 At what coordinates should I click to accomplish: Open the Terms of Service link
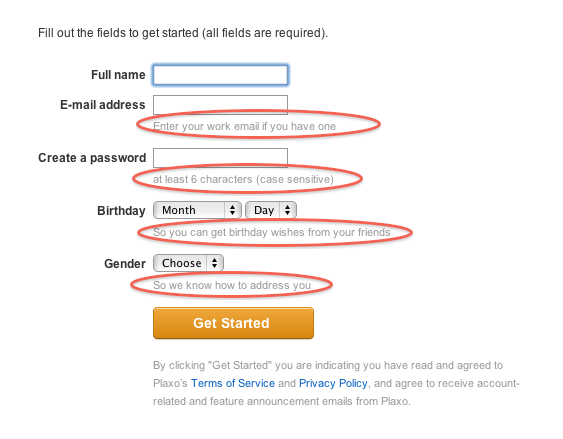(x=233, y=383)
